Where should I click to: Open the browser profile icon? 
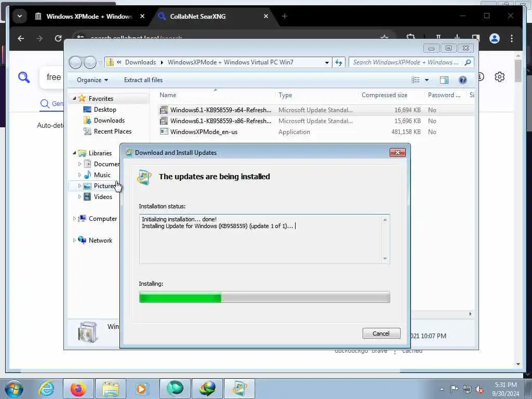tap(495, 38)
